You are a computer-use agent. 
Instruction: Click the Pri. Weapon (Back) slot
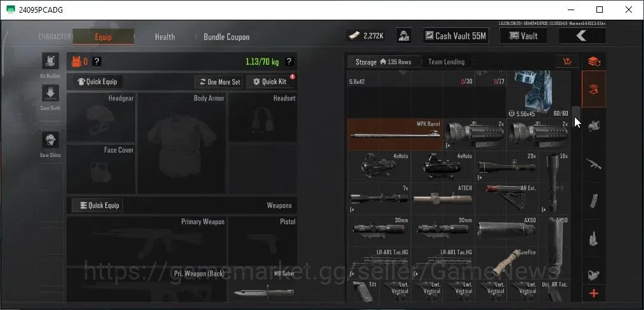tap(146, 285)
